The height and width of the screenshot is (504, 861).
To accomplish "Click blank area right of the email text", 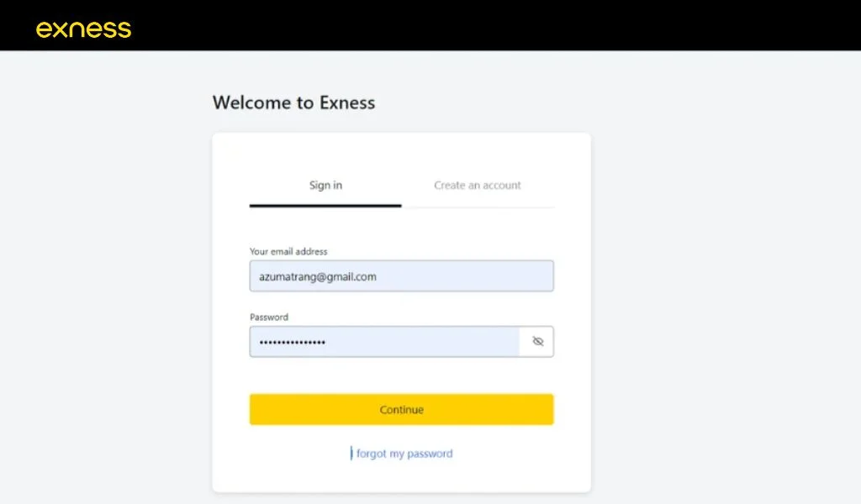I will point(471,276).
